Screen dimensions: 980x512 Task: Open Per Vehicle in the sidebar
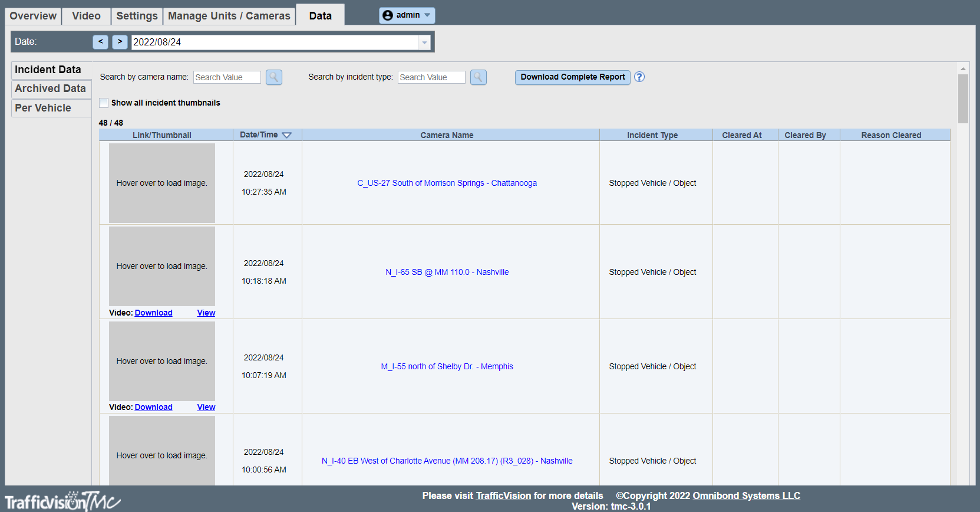coord(51,108)
